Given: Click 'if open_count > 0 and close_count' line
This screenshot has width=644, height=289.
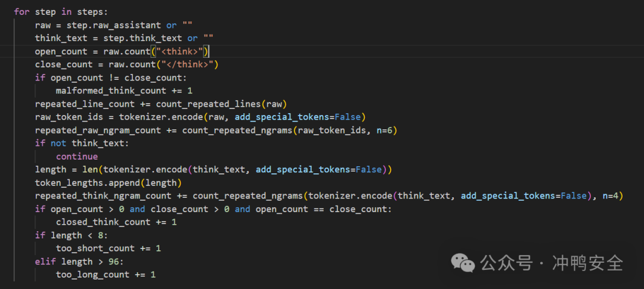Looking at the screenshot, I should [213, 209].
